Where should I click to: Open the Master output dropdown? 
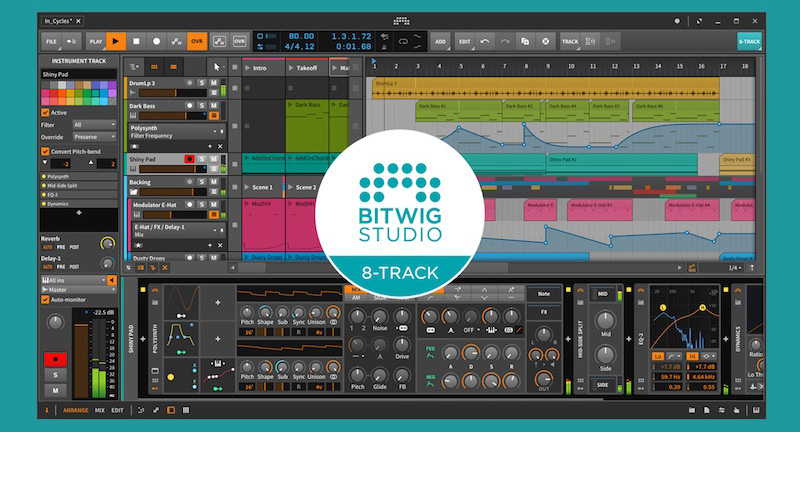coord(79,289)
